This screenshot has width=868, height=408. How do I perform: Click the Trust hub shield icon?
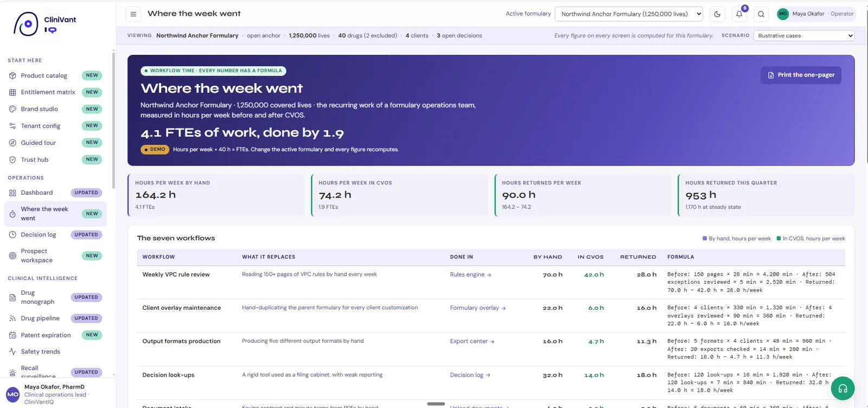point(12,160)
